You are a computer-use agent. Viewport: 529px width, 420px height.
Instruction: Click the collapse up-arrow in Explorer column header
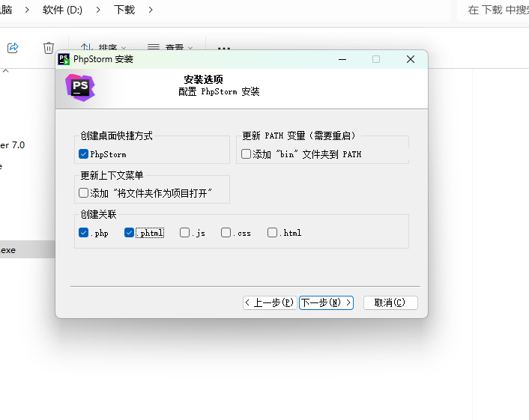coord(6,71)
